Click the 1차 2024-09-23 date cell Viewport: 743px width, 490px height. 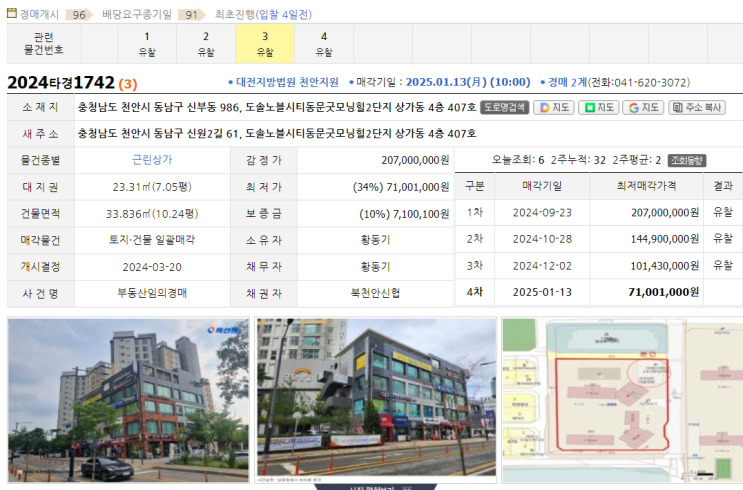pos(542,213)
